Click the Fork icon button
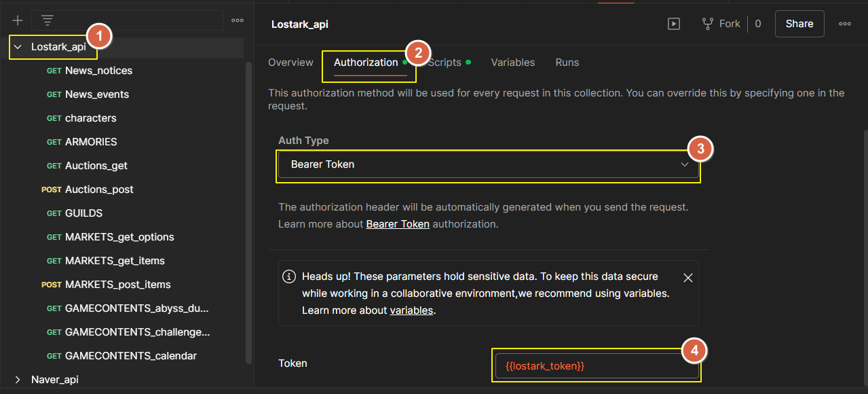868x394 pixels. pos(721,24)
